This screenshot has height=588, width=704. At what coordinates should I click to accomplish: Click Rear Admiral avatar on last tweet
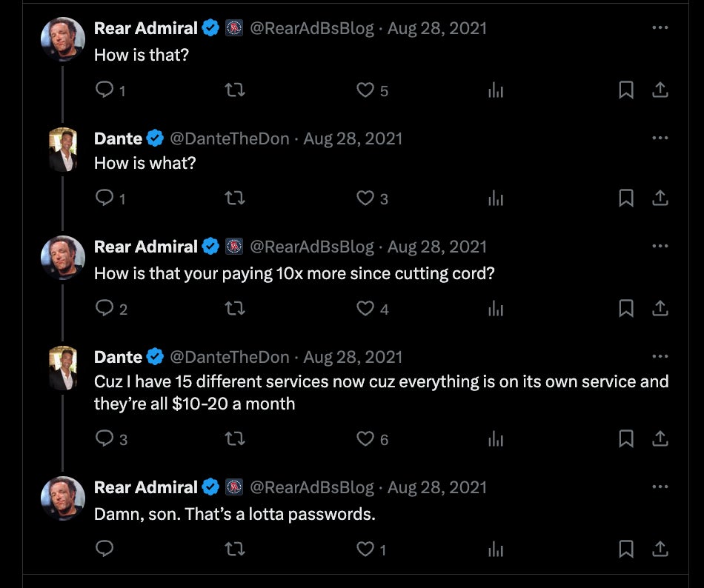[63, 498]
